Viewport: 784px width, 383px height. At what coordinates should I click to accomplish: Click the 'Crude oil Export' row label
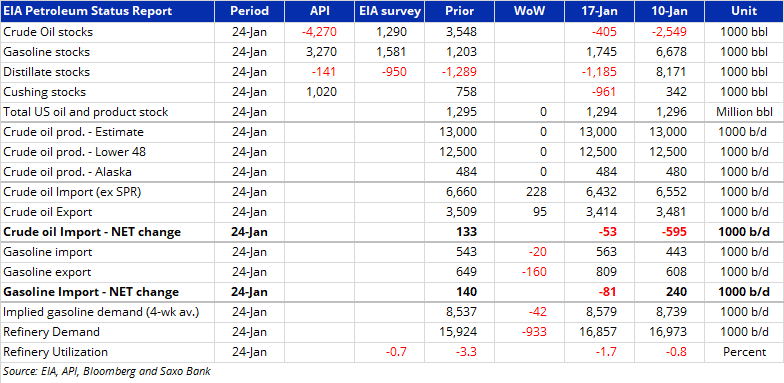pos(48,212)
